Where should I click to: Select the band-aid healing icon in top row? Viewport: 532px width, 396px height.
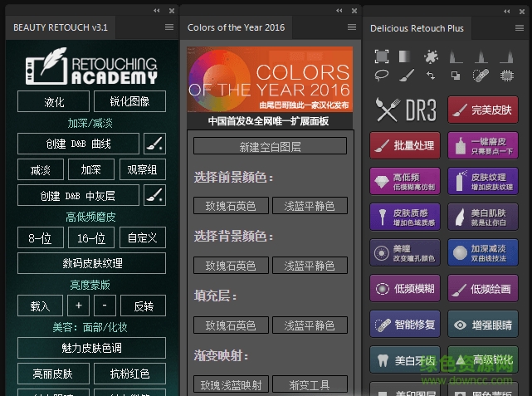[x=481, y=75]
